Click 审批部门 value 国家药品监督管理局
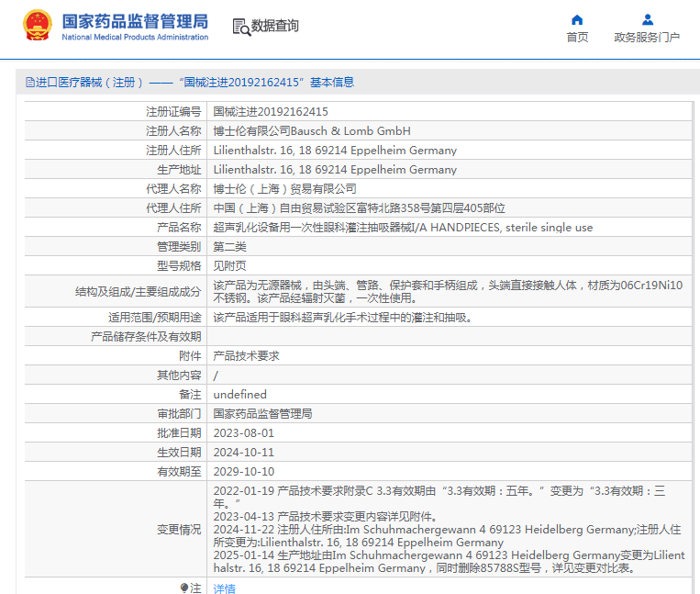Image resolution: width=700 pixels, height=594 pixels. click(262, 413)
